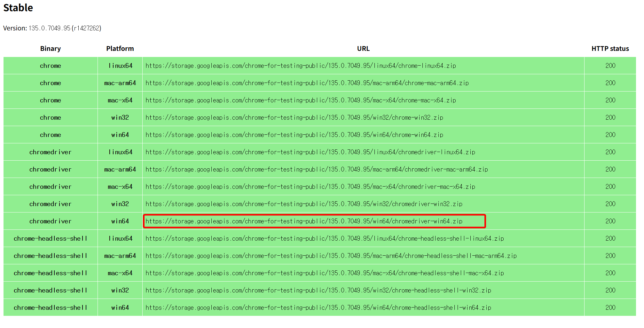Image resolution: width=644 pixels, height=328 pixels.
Task: Click the chromedriver mac-arm64 zip URL
Action: [317, 169]
